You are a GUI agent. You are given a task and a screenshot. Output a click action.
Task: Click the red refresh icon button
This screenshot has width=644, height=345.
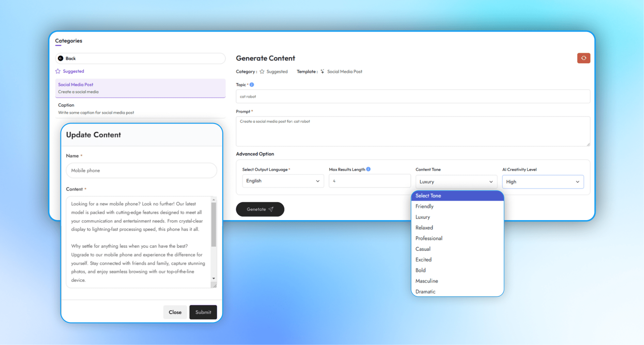[583, 58]
